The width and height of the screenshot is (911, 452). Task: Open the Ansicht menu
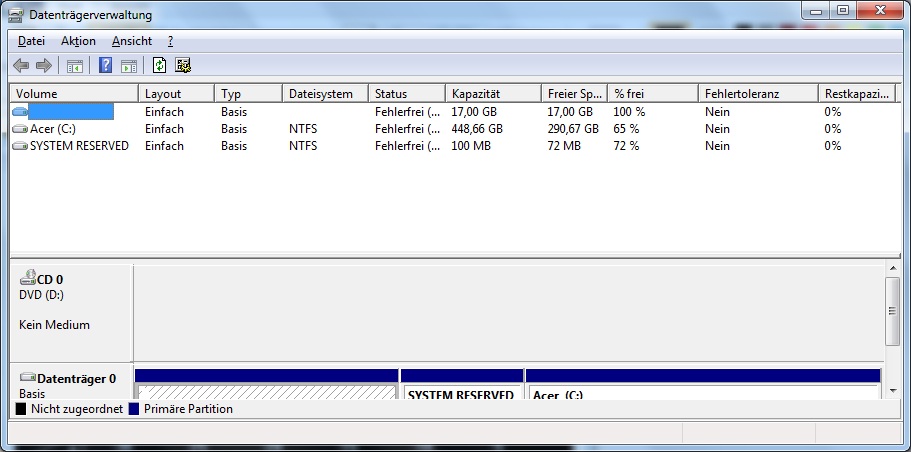(x=132, y=41)
